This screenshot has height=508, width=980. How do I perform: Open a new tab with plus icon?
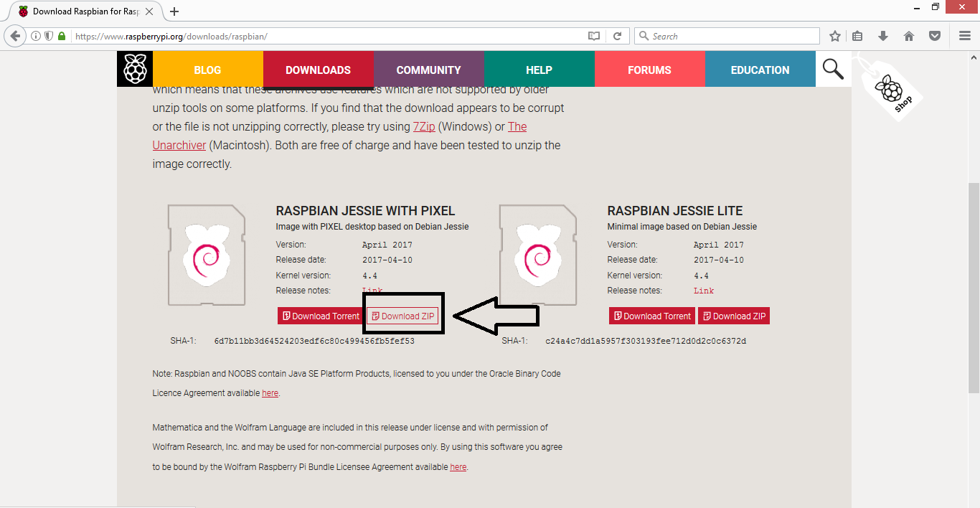coord(174,11)
